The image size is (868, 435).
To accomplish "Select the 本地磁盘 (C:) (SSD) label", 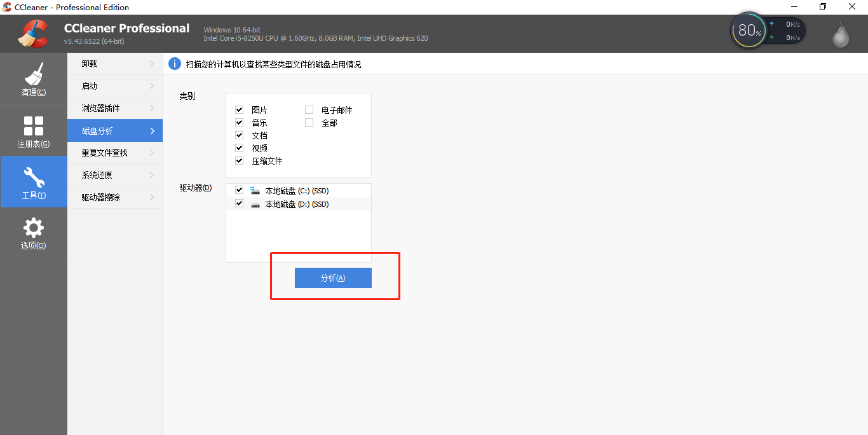I will coord(297,191).
